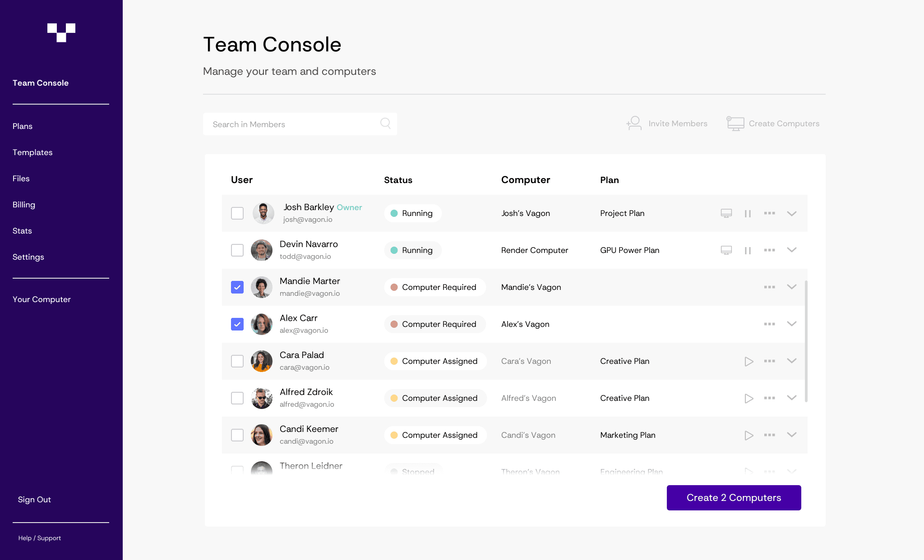
Task: Open the Billing section
Action: point(23,204)
